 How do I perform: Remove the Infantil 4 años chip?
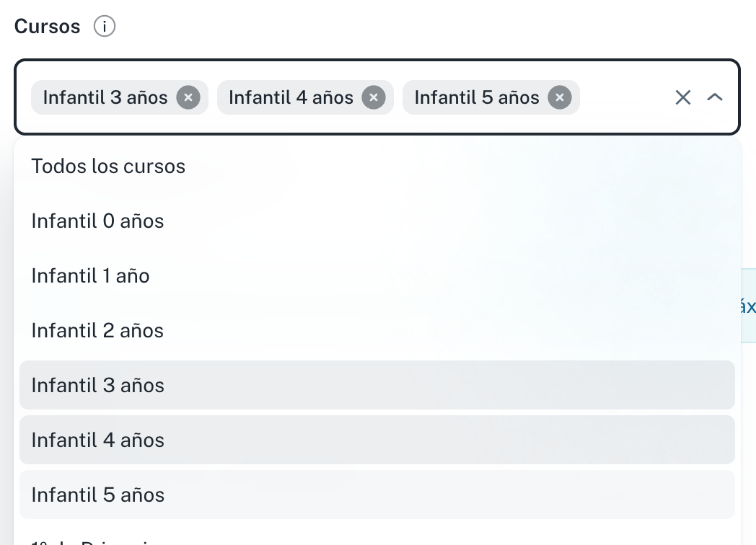374,97
